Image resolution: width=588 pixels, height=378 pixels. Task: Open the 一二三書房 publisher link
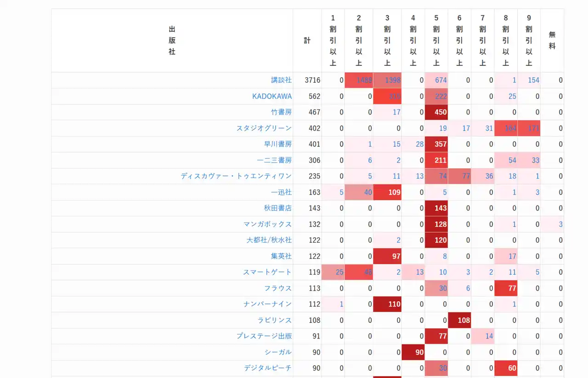pyautogui.click(x=273, y=160)
